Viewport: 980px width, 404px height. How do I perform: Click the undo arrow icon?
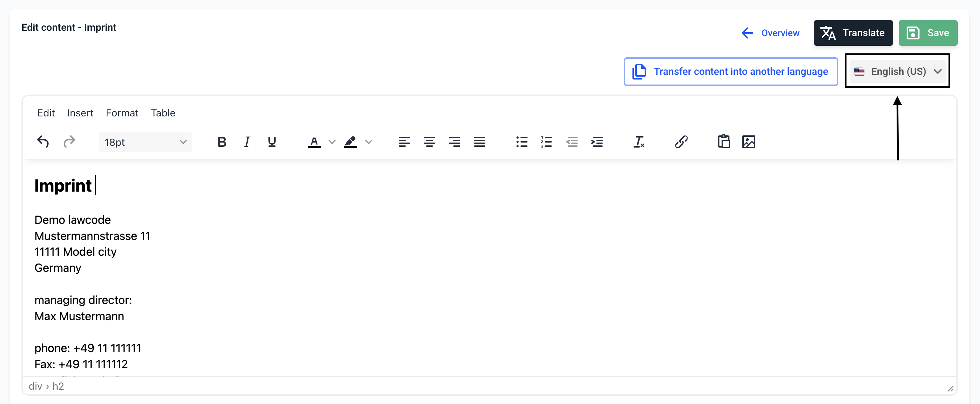pos(43,141)
